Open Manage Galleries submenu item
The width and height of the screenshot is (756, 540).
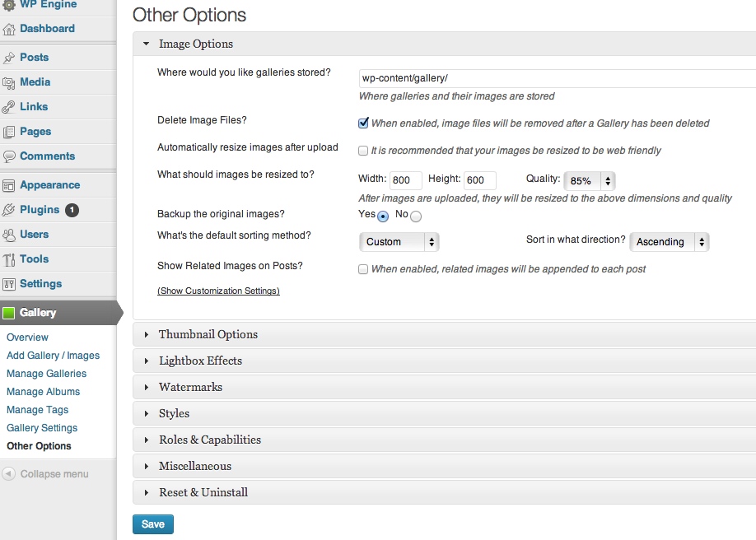click(x=46, y=374)
